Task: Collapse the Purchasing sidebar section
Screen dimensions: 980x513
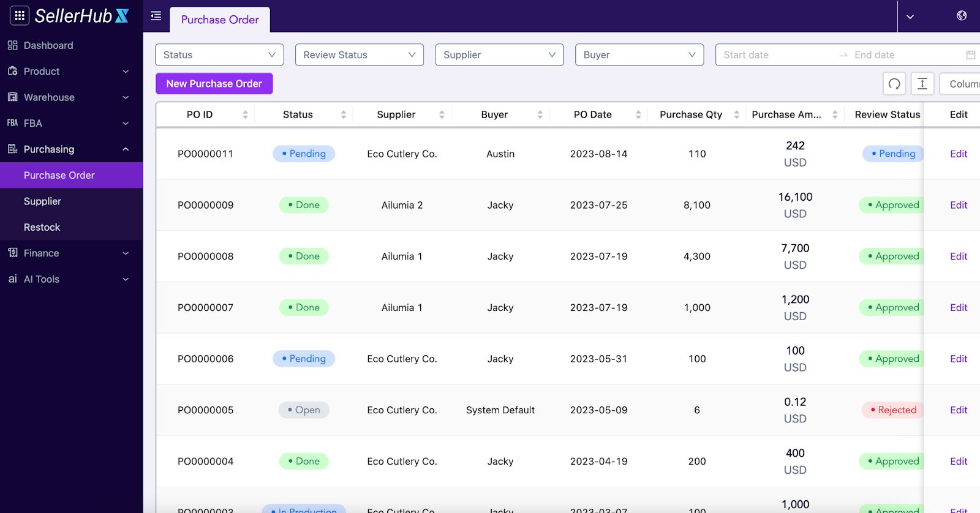Action: click(x=126, y=149)
